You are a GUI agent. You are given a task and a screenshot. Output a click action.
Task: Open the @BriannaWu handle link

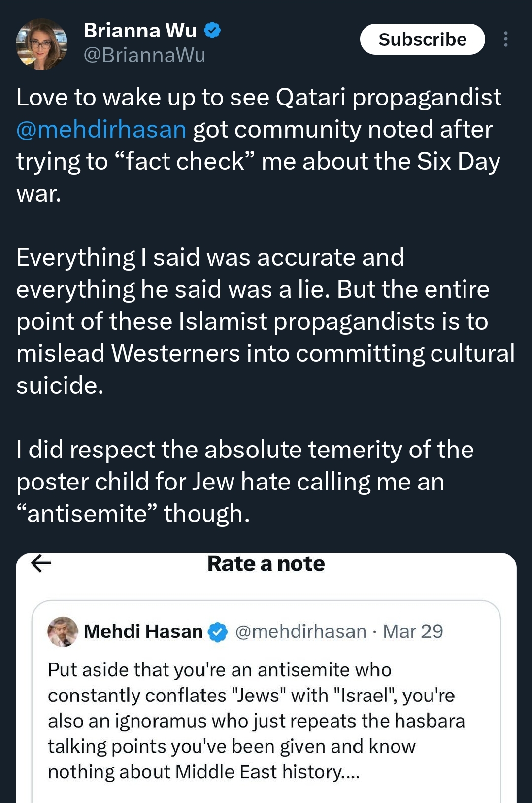point(144,55)
